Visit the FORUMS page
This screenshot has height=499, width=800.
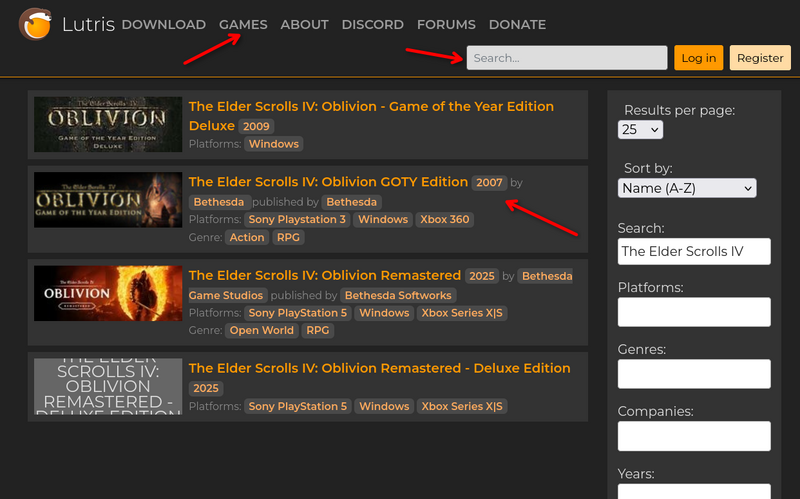pos(446,24)
